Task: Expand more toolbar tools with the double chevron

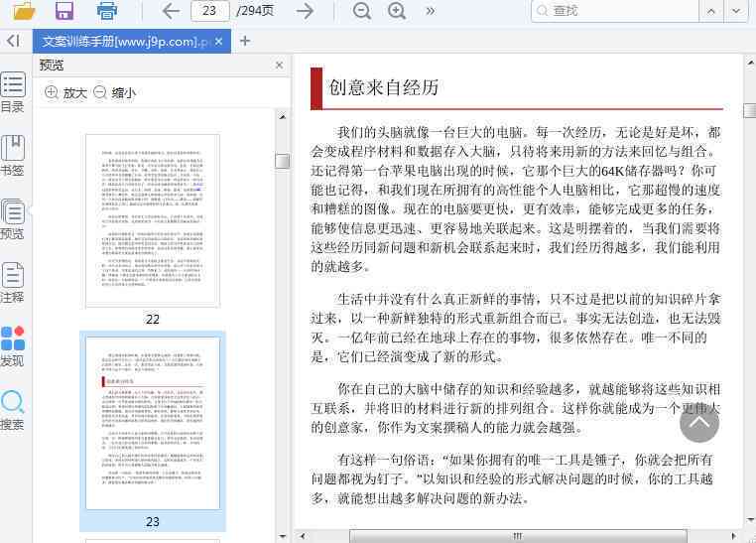Action: click(430, 11)
